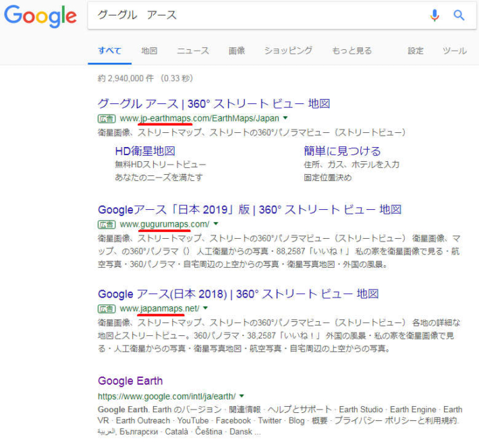The width and height of the screenshot is (479, 448).
Task: Click the jp-earthmaps.com URL
Action: tap(200, 118)
